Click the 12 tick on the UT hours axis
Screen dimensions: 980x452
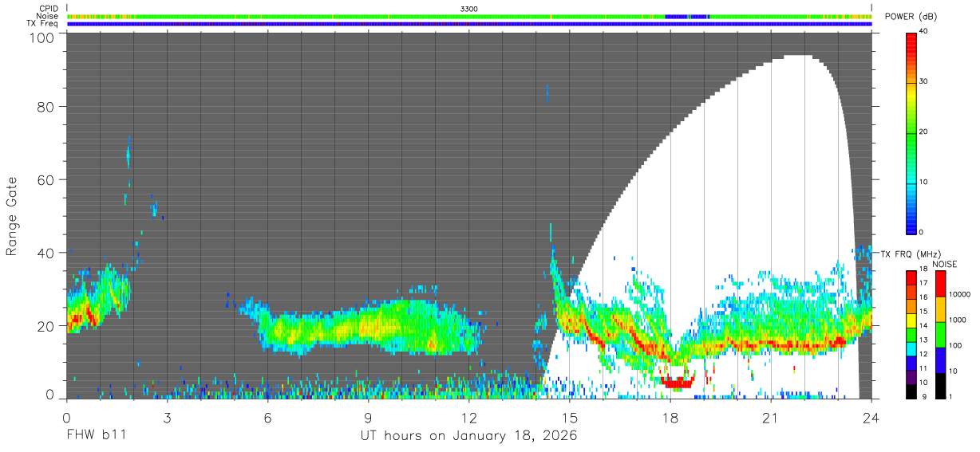pyautogui.click(x=469, y=418)
